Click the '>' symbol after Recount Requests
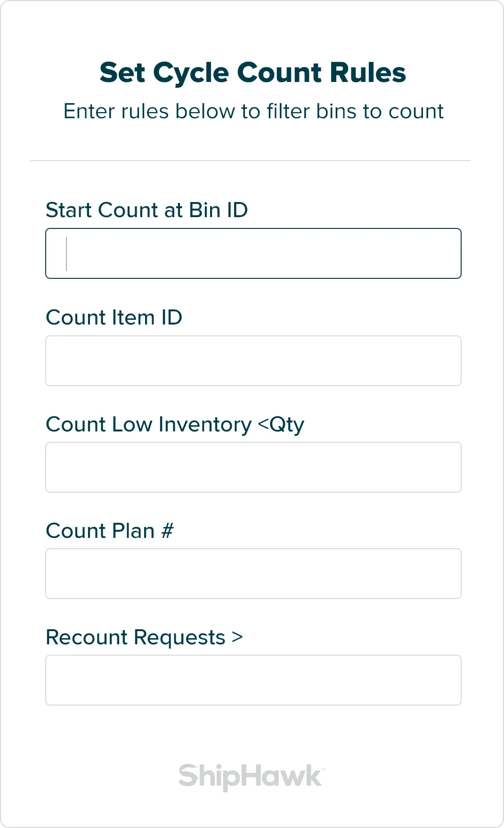The height and width of the screenshot is (828, 504). coord(237,638)
